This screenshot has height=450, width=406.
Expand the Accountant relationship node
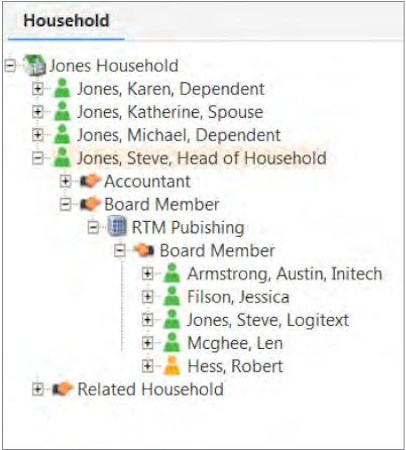66,181
